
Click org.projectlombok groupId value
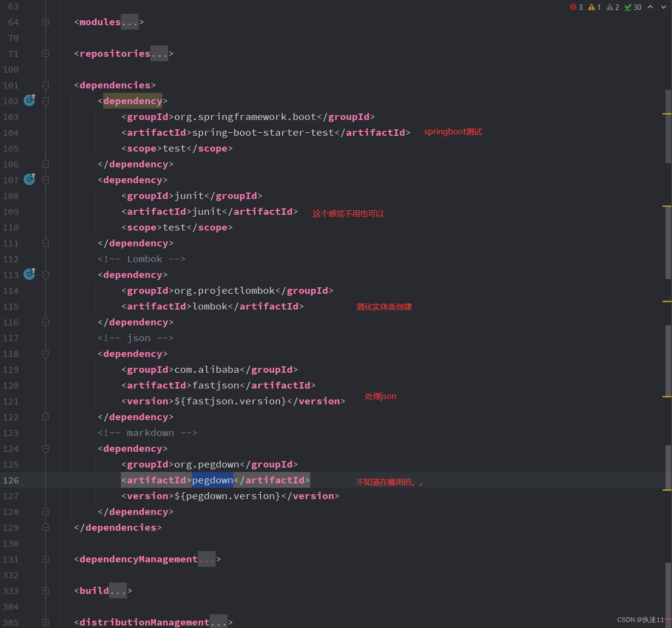pyautogui.click(x=224, y=290)
